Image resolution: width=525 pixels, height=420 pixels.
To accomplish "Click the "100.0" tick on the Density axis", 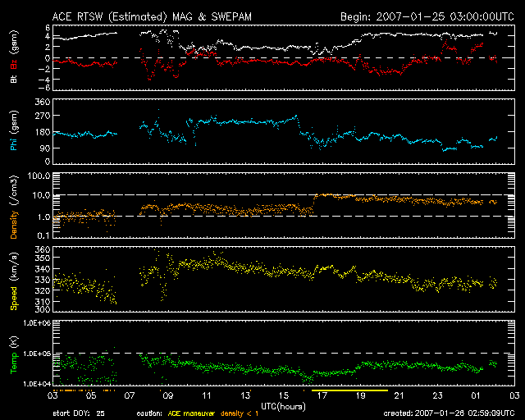I will 39,176.
